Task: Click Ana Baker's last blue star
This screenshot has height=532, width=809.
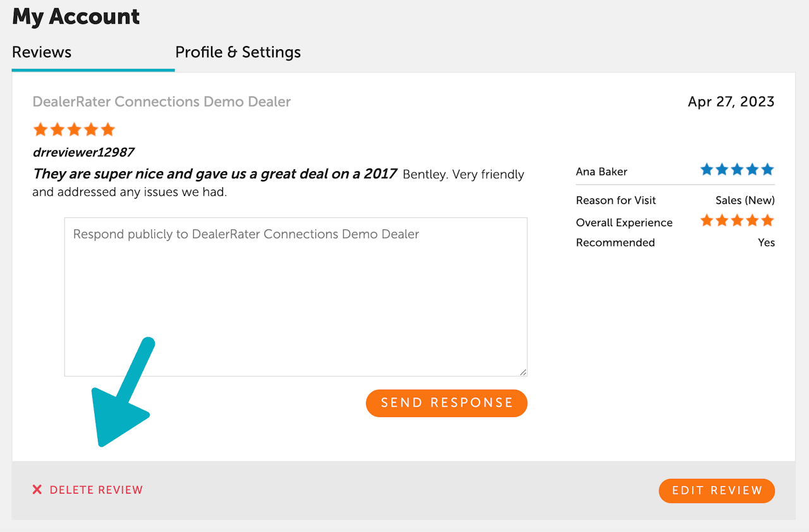Action: tap(767, 169)
